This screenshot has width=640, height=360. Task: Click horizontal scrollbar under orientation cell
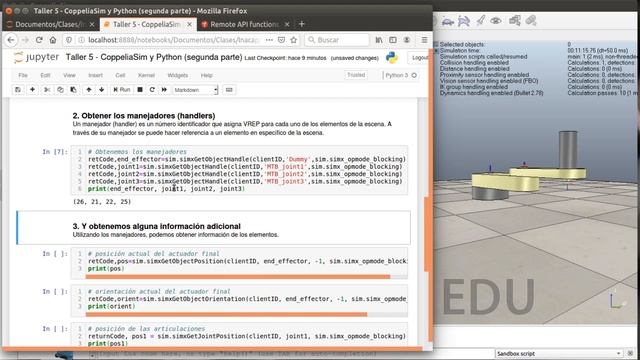[x=227, y=314]
